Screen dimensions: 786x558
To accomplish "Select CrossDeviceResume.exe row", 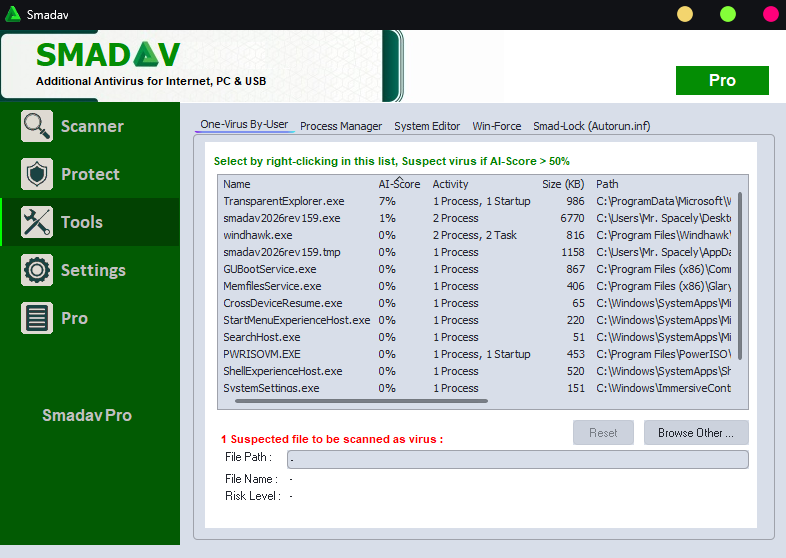I will pyautogui.click(x=476, y=303).
